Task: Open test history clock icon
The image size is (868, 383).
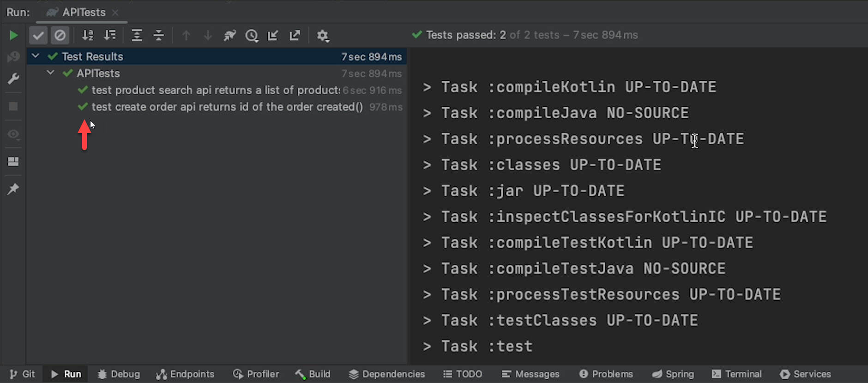Action: coord(252,36)
